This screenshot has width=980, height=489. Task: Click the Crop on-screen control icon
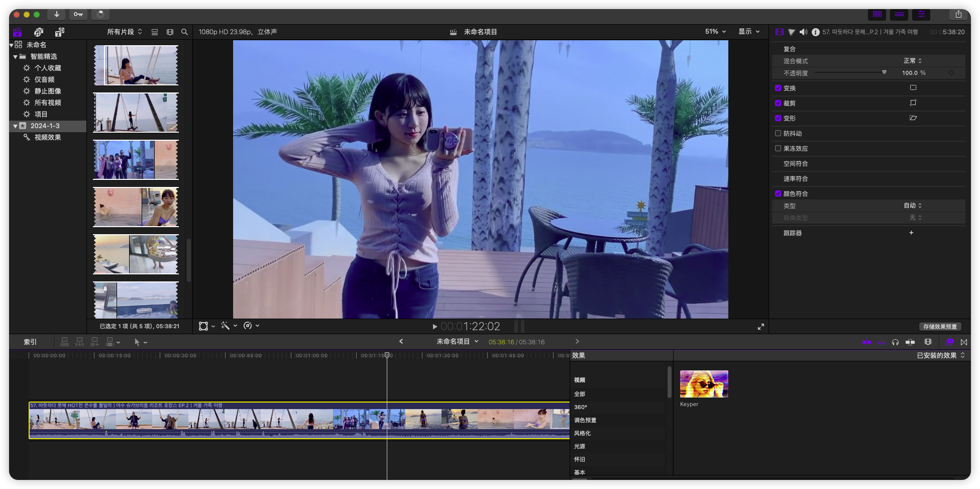coord(913,103)
